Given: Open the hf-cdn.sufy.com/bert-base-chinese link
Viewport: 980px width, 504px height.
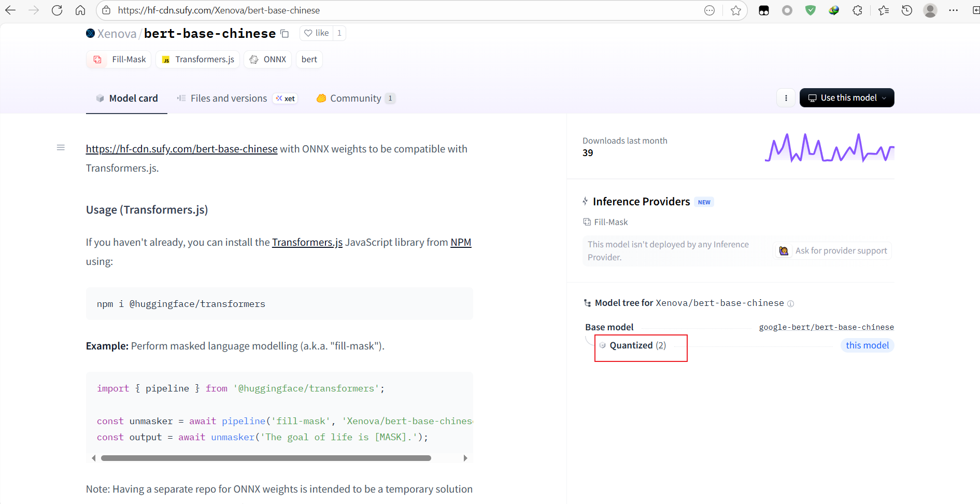Looking at the screenshot, I should tap(181, 149).
